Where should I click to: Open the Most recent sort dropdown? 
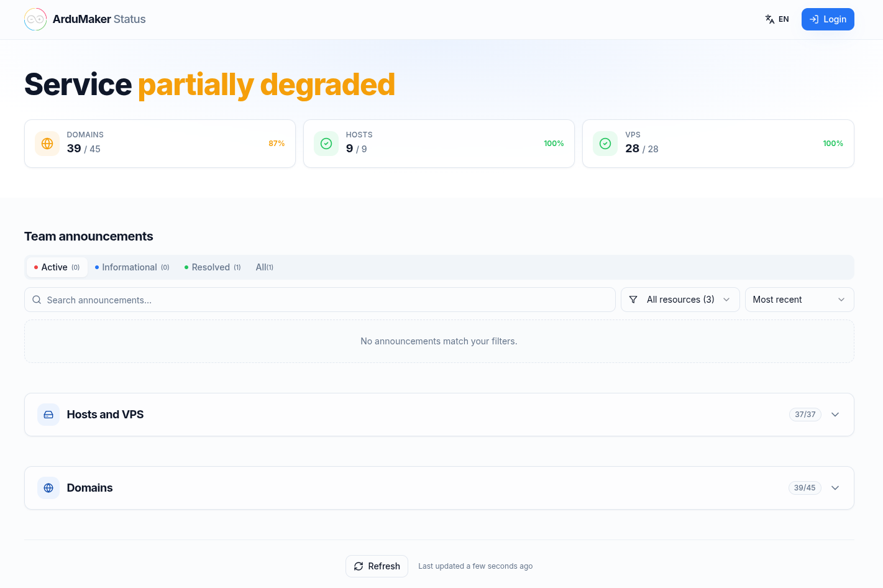[799, 300]
